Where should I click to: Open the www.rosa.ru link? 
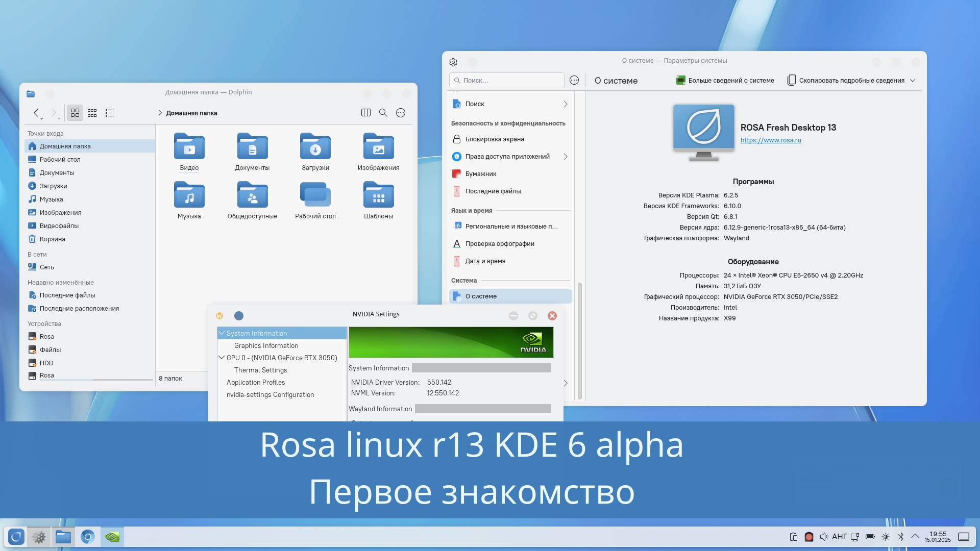(771, 140)
